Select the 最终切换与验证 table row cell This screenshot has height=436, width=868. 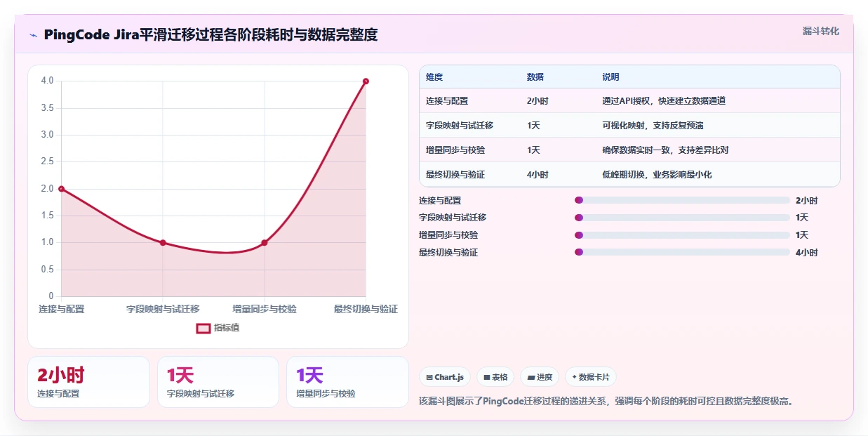455,175
